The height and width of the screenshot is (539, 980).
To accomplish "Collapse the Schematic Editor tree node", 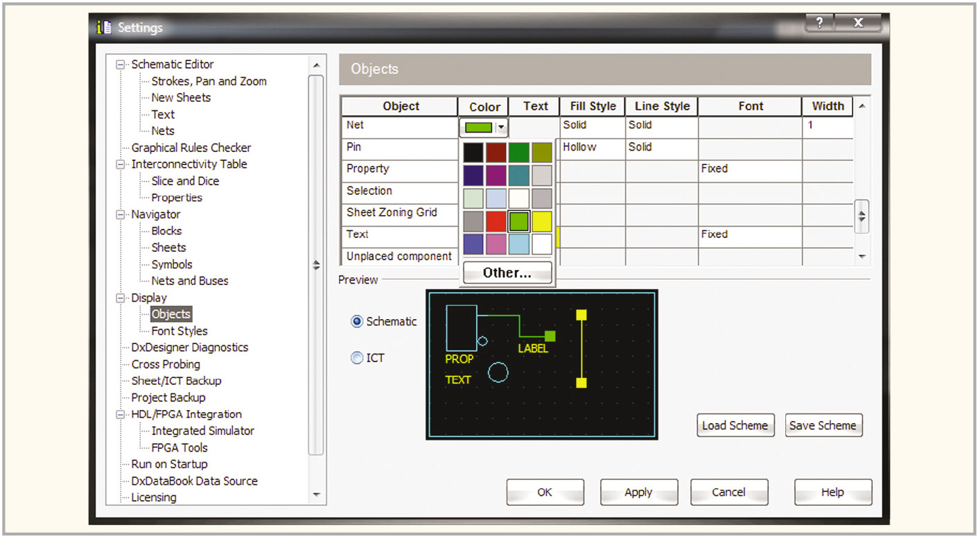I will click(122, 65).
